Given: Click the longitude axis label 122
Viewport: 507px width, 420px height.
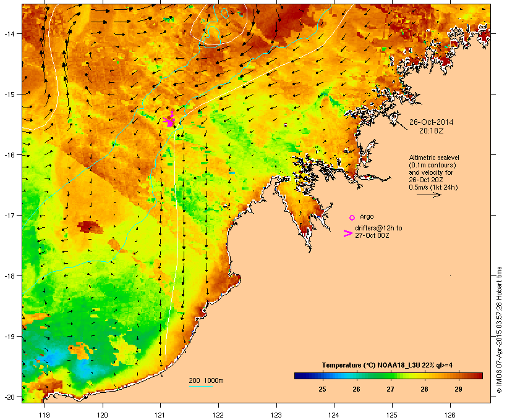Looking at the screenshot, I should click(218, 415).
